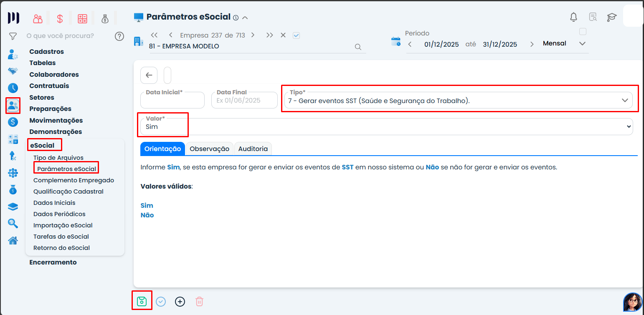The image size is (644, 315).
Task: Select the blue dollar coin sidebar icon
Action: [x=13, y=122]
